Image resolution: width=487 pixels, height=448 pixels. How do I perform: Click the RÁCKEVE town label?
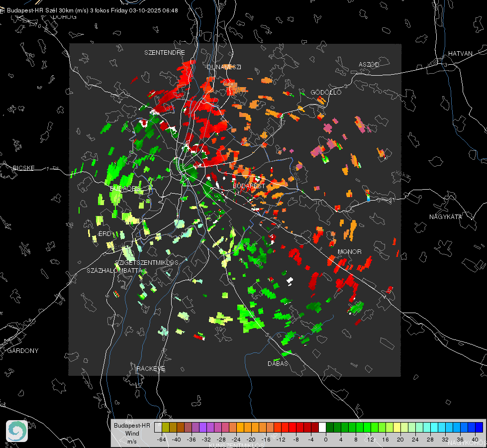pyautogui.click(x=151, y=368)
